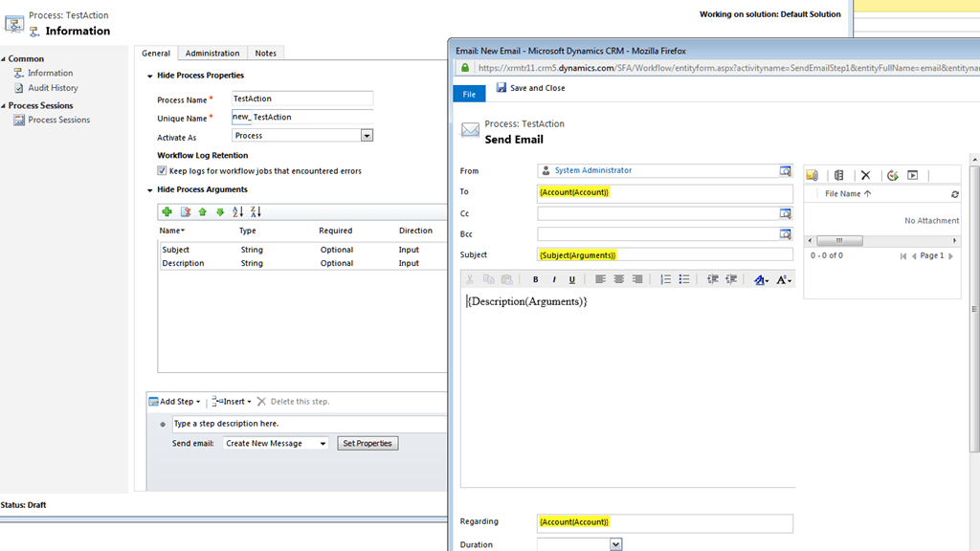
Task: Click the Save and Close disk icon
Action: 501,87
